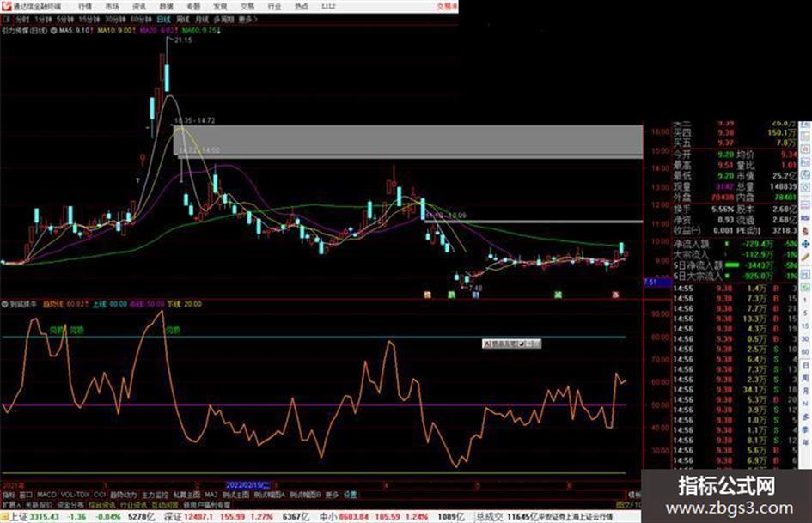Click the shortcut icon left of 上证

click(4, 516)
